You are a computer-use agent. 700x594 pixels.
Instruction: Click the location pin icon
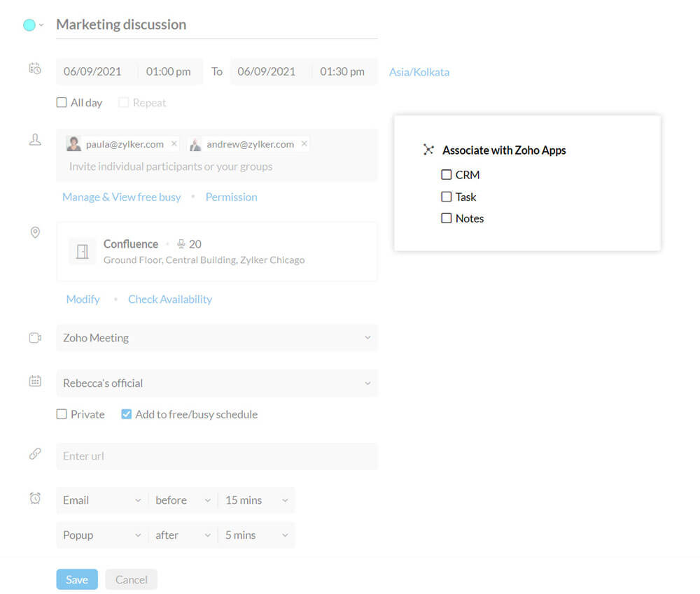tap(35, 232)
